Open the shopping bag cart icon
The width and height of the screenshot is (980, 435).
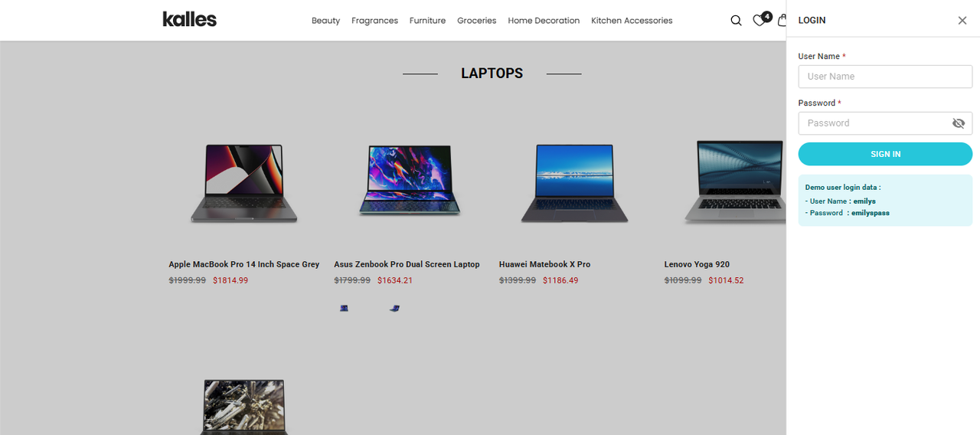[x=782, y=21]
